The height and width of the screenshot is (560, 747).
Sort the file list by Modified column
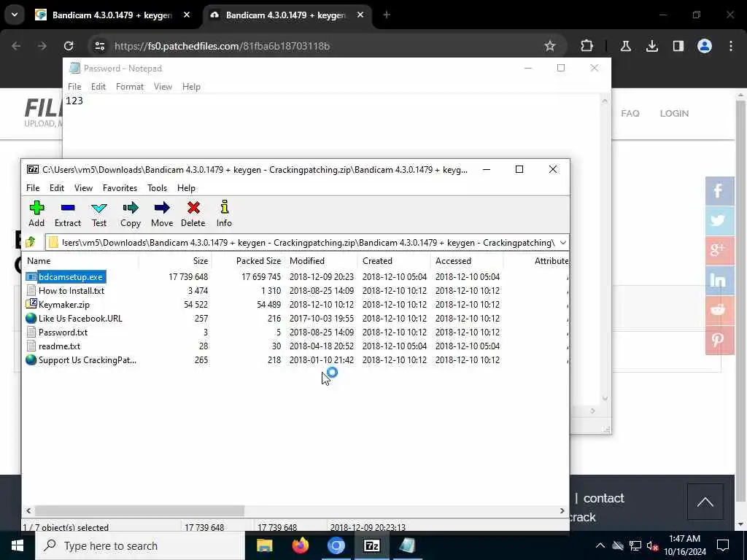pos(322,260)
